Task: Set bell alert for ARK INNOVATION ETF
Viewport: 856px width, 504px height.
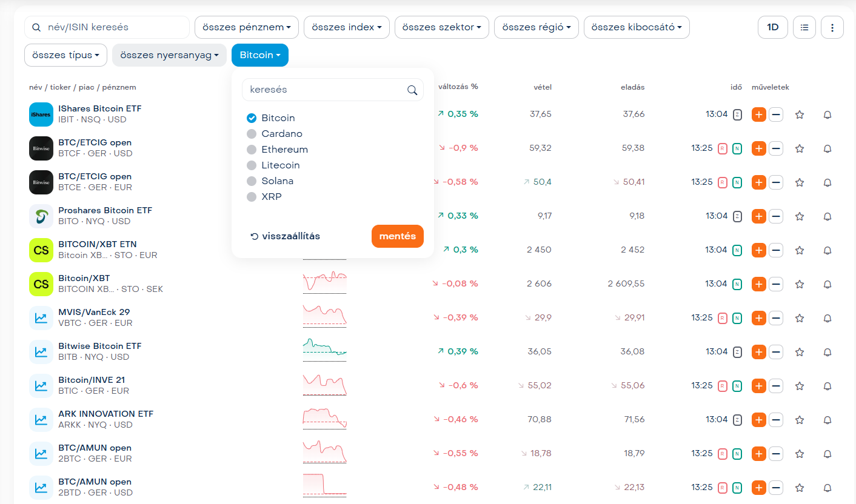Action: click(x=828, y=420)
